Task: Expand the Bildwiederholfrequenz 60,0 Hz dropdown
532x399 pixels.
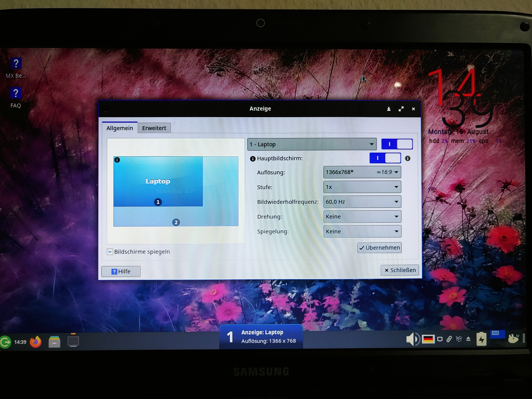Action: coord(362,202)
